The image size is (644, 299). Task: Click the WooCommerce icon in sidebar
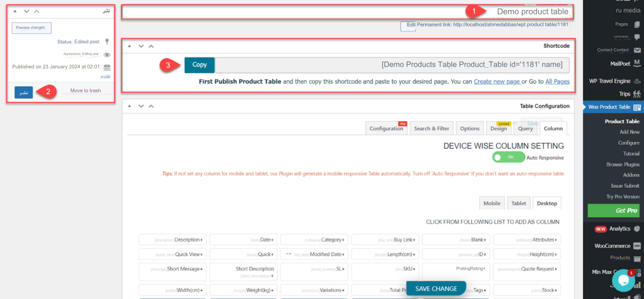click(637, 246)
